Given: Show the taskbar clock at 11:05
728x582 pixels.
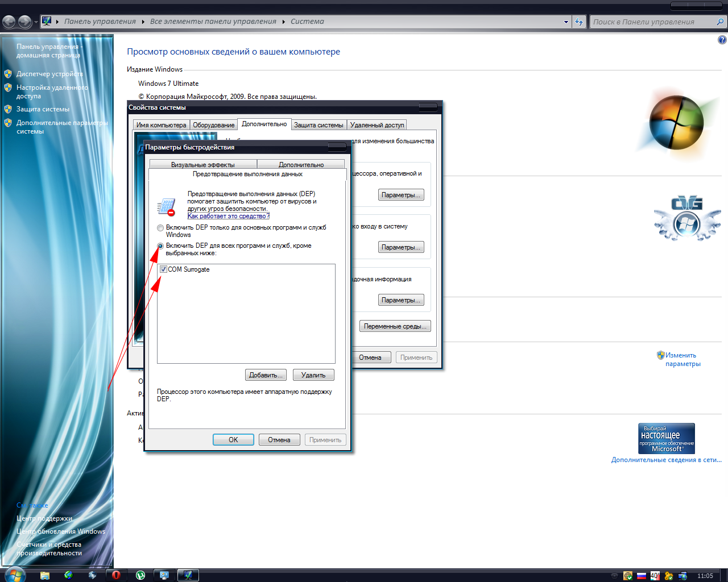Looking at the screenshot, I should [705, 576].
